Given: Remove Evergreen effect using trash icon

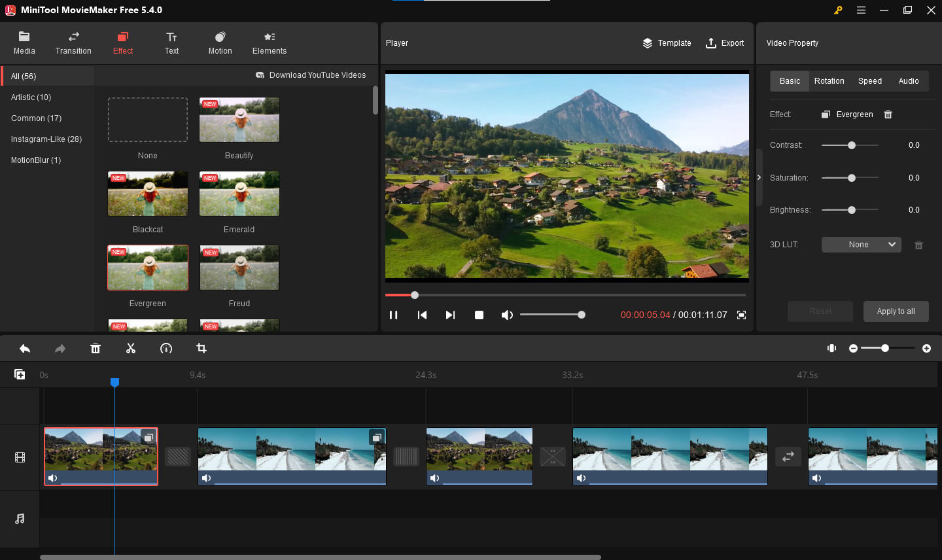Looking at the screenshot, I should (x=888, y=114).
